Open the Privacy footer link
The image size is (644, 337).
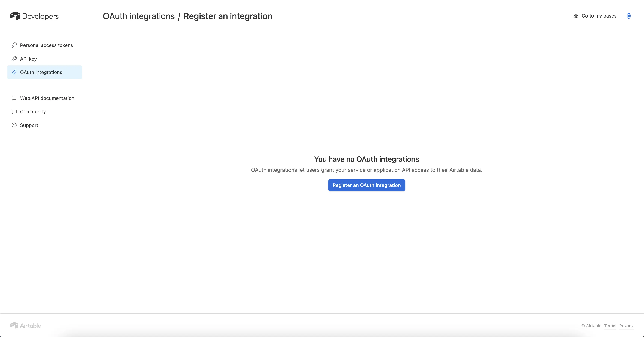(x=626, y=325)
